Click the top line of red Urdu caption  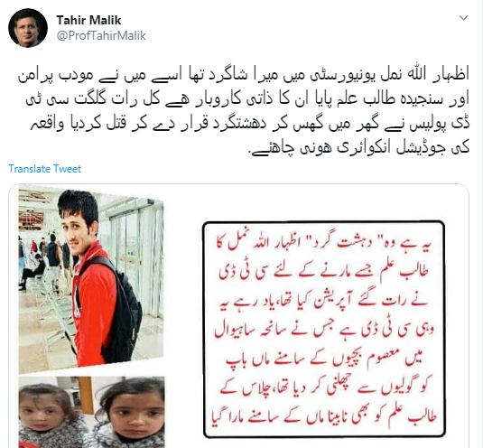325,245
